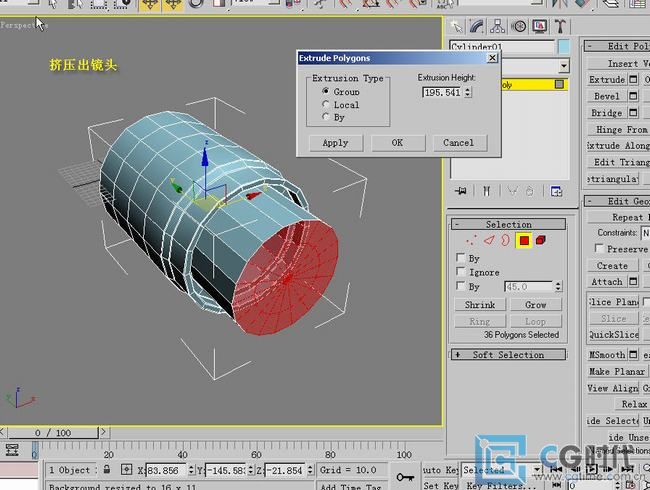This screenshot has width=650, height=490.
Task: Click the Hinge From Edge button
Action: click(618, 129)
